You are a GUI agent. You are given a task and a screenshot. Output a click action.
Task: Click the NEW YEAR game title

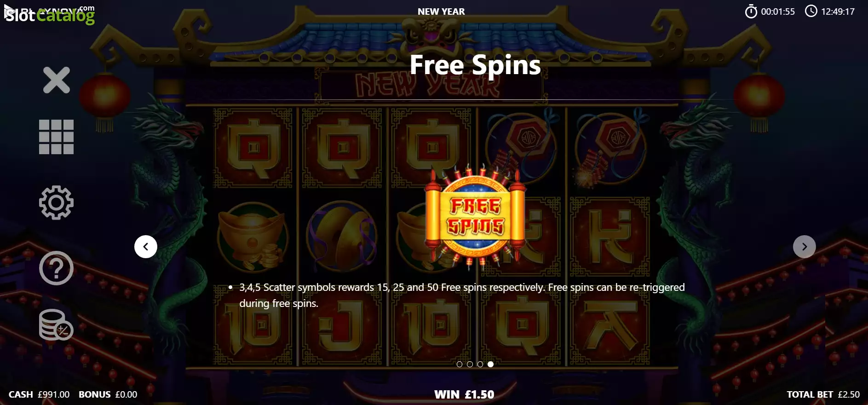[441, 12]
